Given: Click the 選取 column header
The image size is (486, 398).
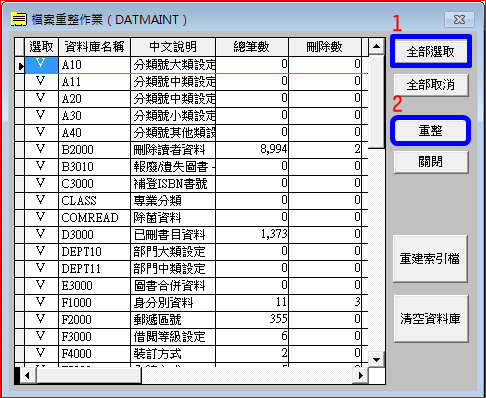Looking at the screenshot, I should click(41, 47).
